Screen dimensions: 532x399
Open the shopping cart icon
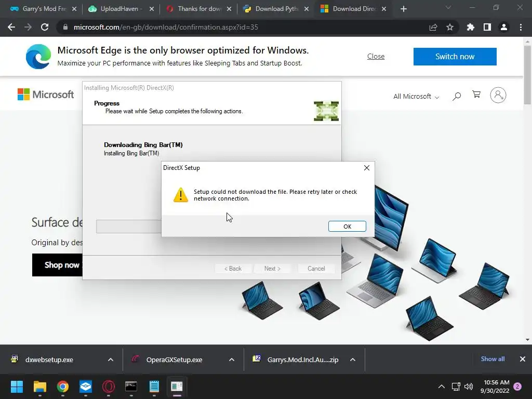point(476,95)
